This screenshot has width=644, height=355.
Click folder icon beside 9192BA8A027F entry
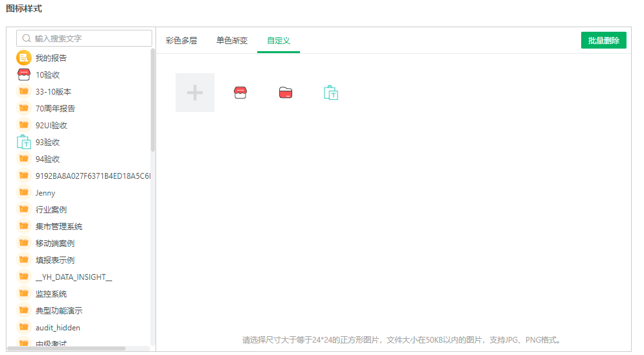(24, 176)
